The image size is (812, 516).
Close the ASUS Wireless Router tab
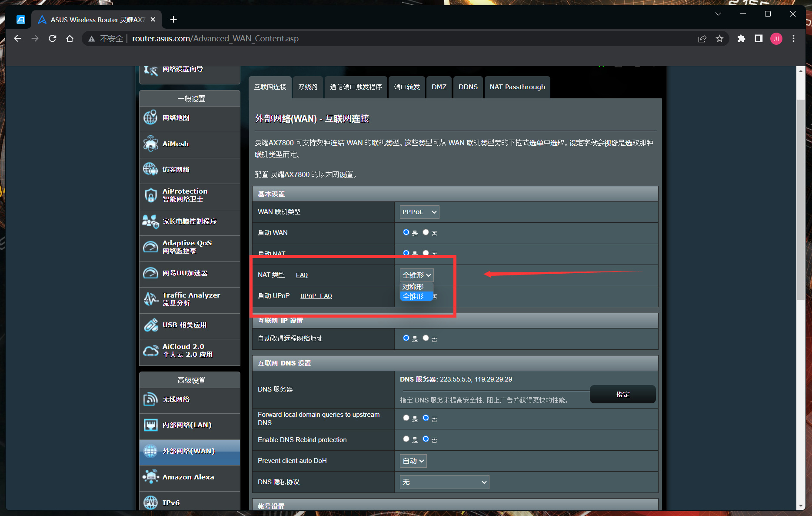153,20
